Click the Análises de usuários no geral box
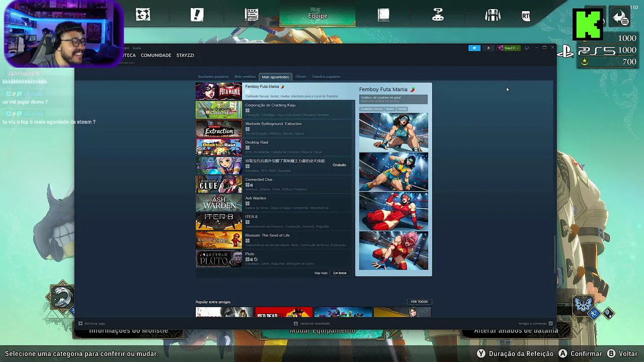This screenshot has width=644, height=362. tap(393, 99)
